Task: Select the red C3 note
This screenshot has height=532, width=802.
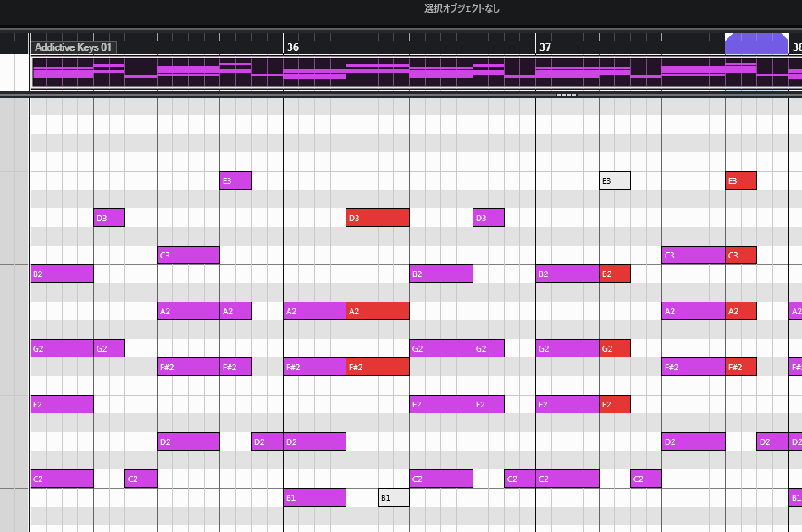Action: [x=741, y=255]
